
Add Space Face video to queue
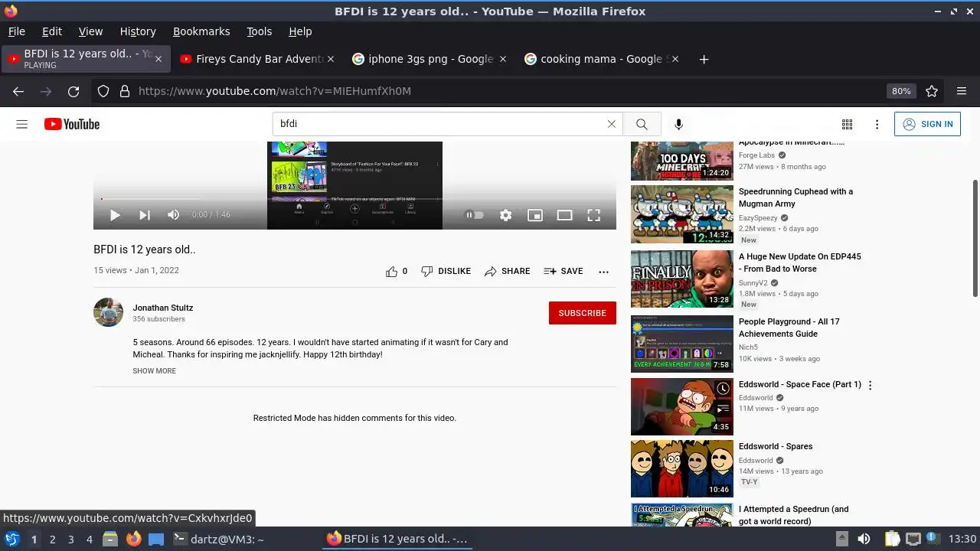coord(723,409)
